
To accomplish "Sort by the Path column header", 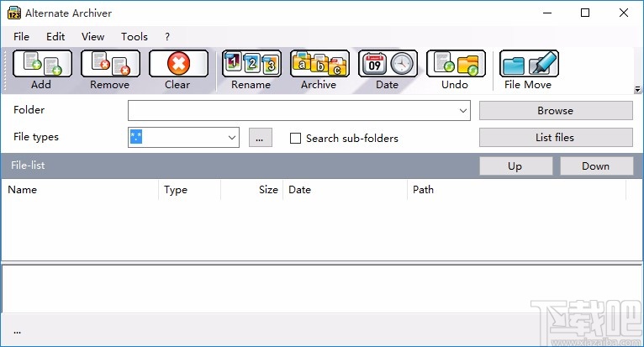I will 517,190.
